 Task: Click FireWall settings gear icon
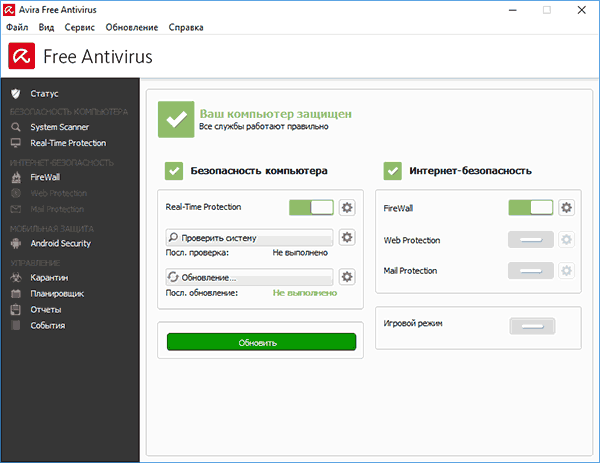pyautogui.click(x=566, y=207)
